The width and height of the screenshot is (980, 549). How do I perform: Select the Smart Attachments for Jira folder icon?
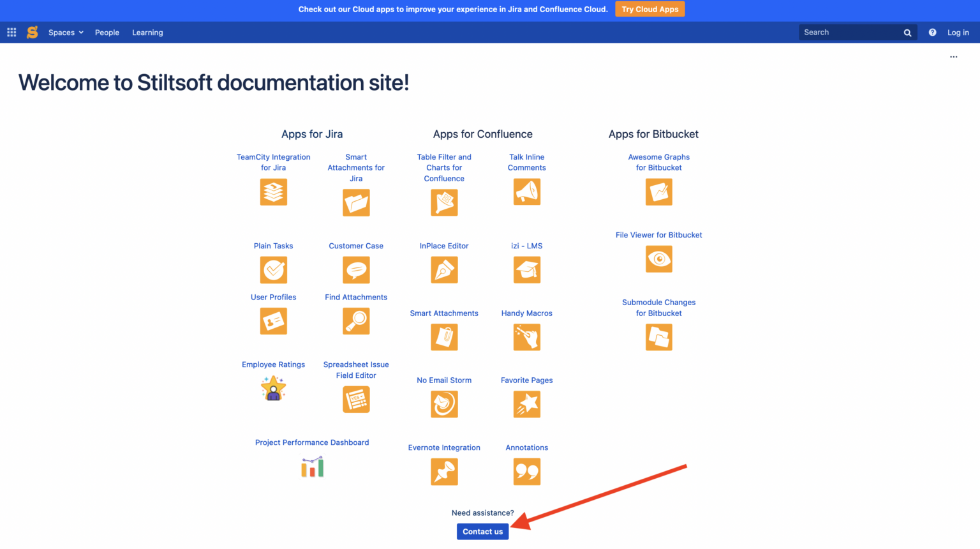click(356, 202)
